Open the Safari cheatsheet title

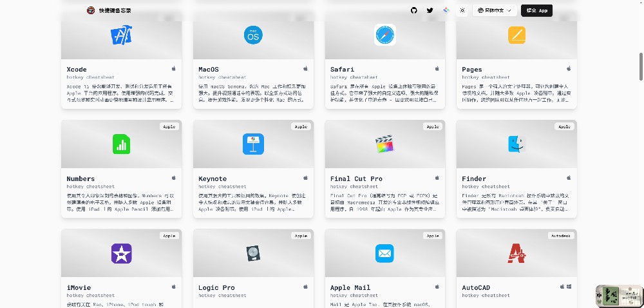[342, 70]
